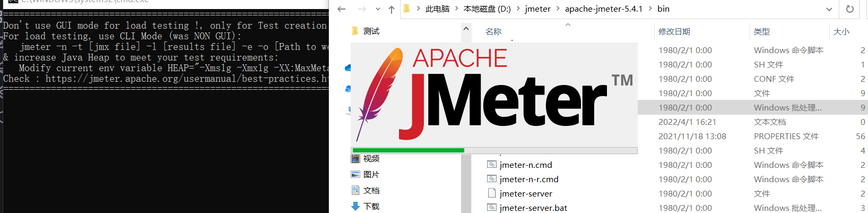
Task: Click the PROPERTIES 文件 type cell
Action: [786, 137]
